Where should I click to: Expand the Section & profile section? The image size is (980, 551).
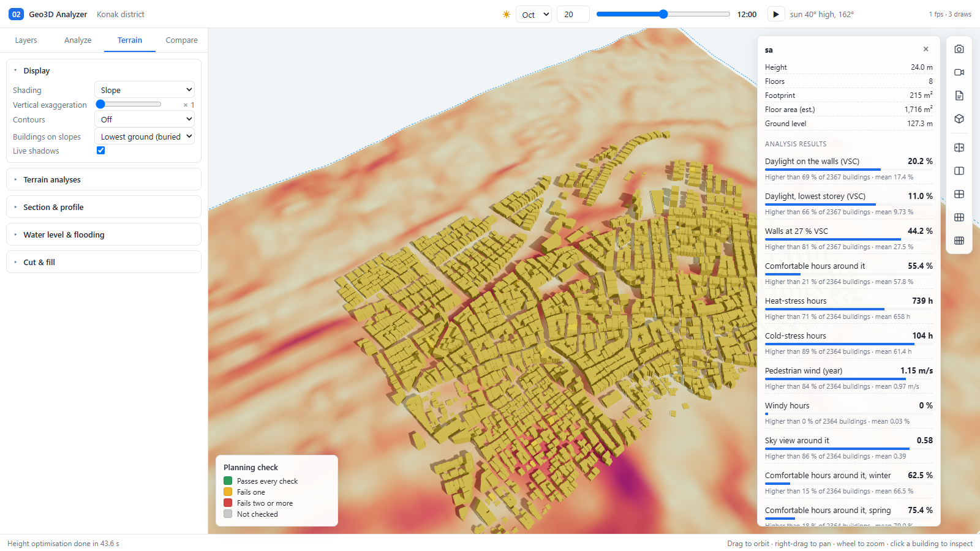click(104, 207)
